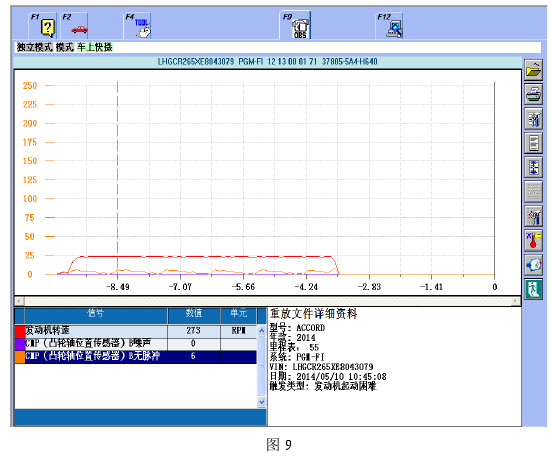Click the orange swatch beside B无脉冲

(x=20, y=357)
